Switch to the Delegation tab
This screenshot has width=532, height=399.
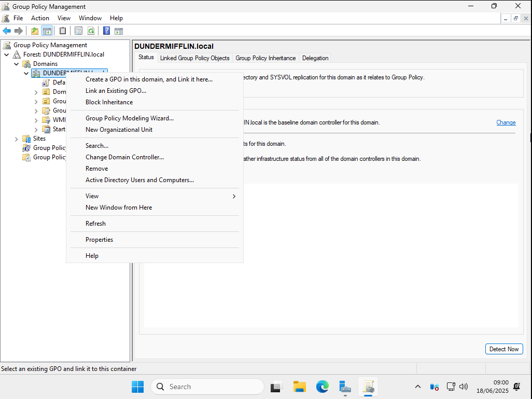tap(315, 58)
